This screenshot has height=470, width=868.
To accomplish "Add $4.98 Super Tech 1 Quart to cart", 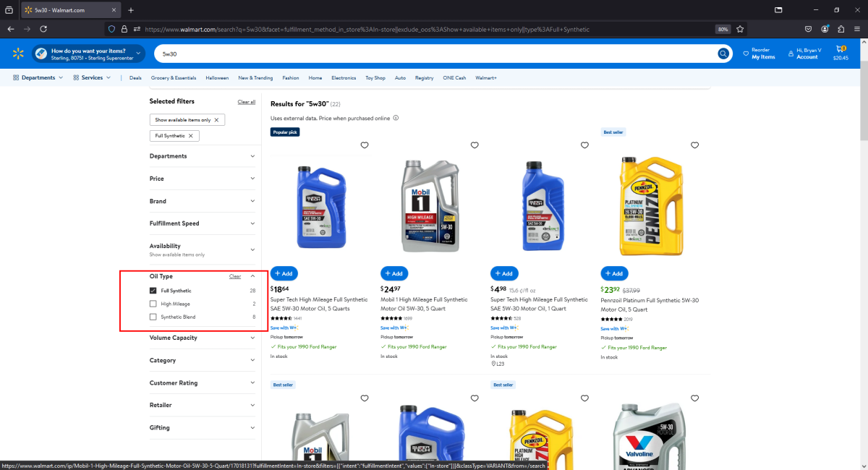I will (x=504, y=273).
